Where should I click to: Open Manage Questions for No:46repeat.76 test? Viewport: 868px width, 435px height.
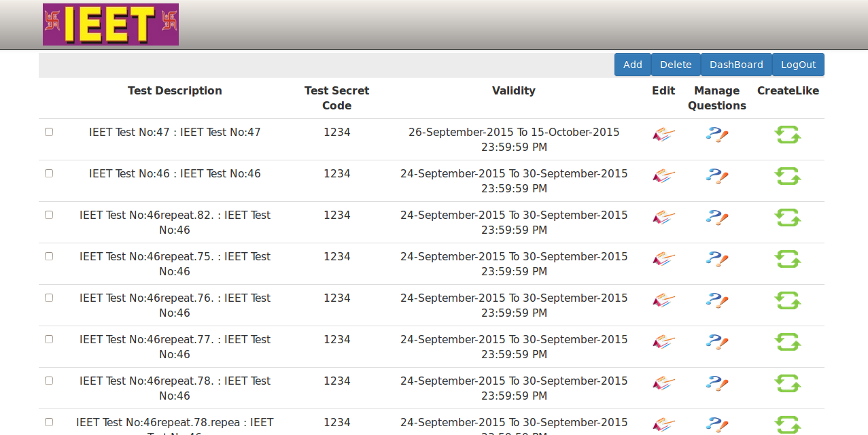click(716, 301)
